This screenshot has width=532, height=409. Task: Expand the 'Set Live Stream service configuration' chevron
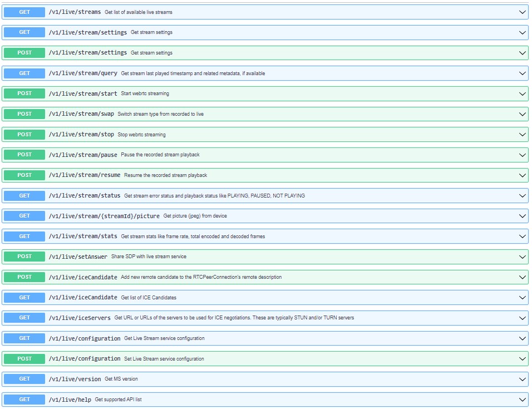coord(522,359)
